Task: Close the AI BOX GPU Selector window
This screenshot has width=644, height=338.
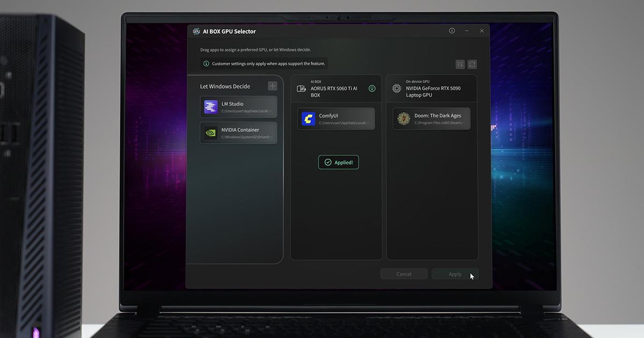Action: click(481, 31)
